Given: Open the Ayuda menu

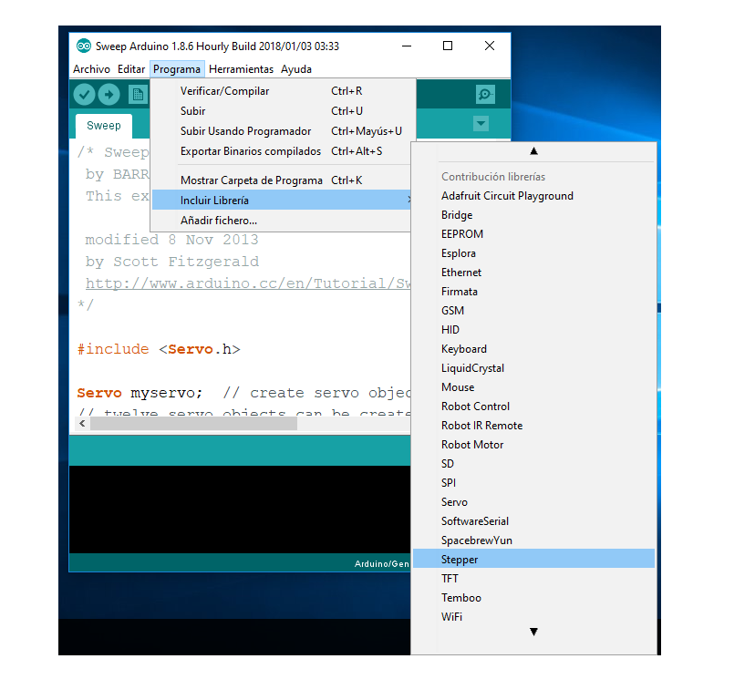Looking at the screenshot, I should click(296, 69).
